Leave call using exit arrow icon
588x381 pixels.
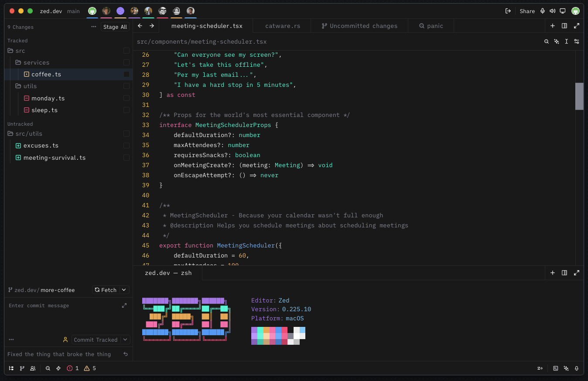pyautogui.click(x=508, y=11)
